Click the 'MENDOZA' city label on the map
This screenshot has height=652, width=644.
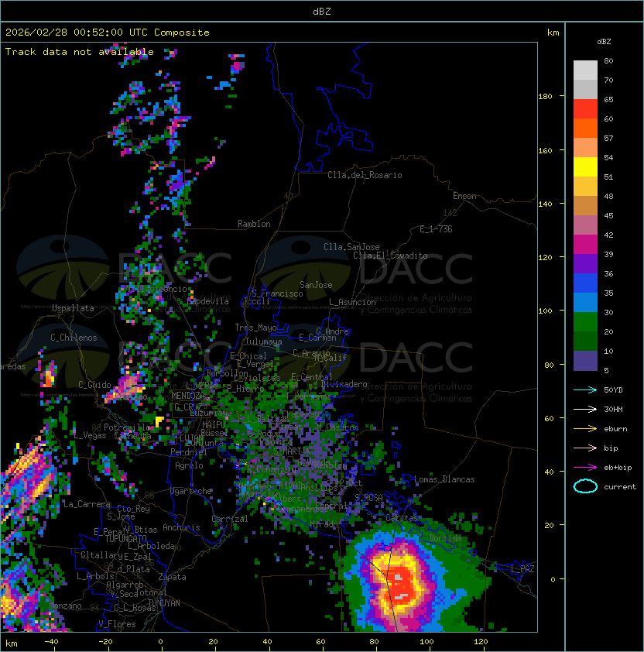point(188,396)
